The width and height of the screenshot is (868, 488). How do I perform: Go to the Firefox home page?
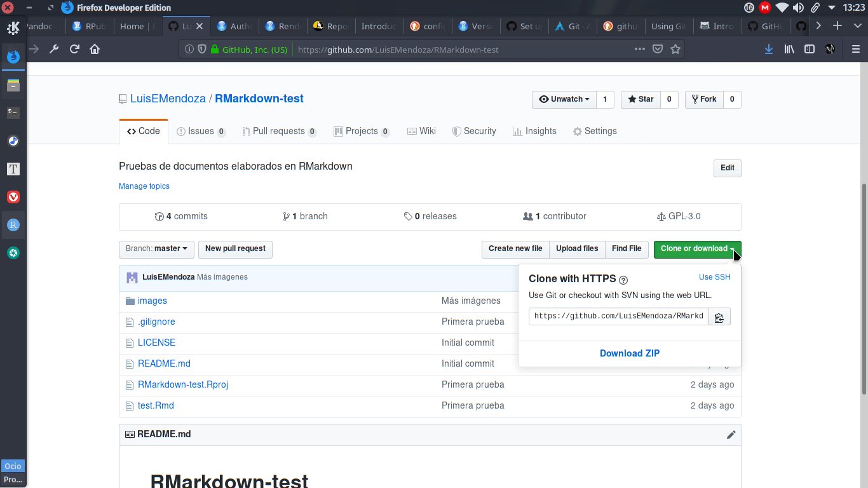(x=95, y=49)
